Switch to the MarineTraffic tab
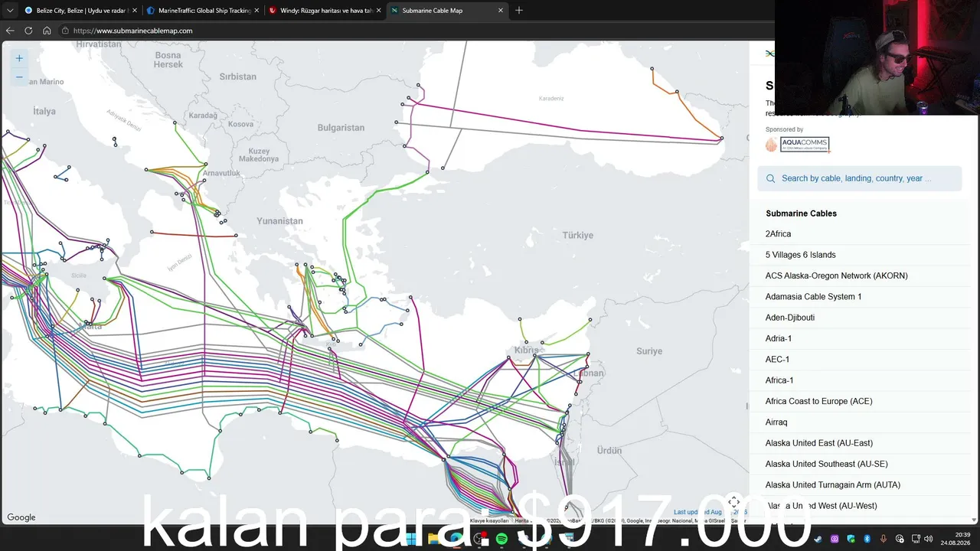Screen dimensions: 980x551 [203, 11]
